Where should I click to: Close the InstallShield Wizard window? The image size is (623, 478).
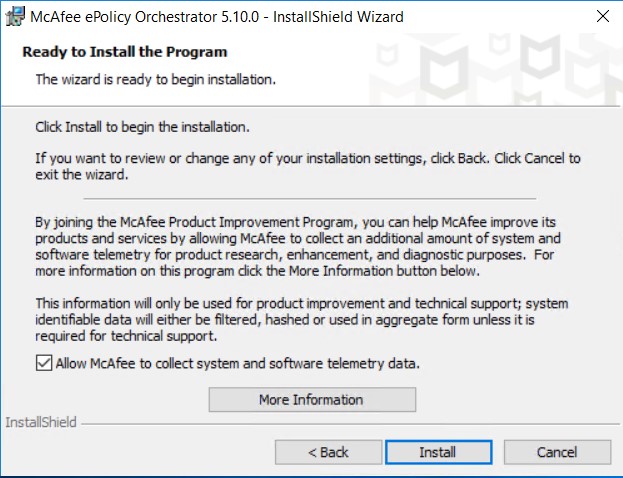(x=603, y=16)
